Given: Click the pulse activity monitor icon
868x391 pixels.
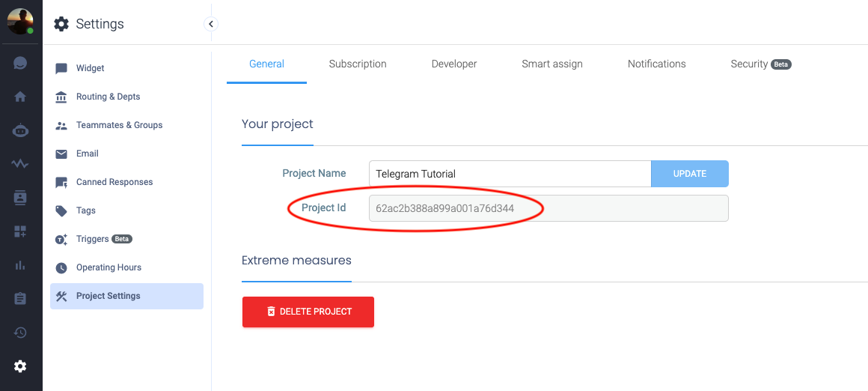Looking at the screenshot, I should (20, 164).
